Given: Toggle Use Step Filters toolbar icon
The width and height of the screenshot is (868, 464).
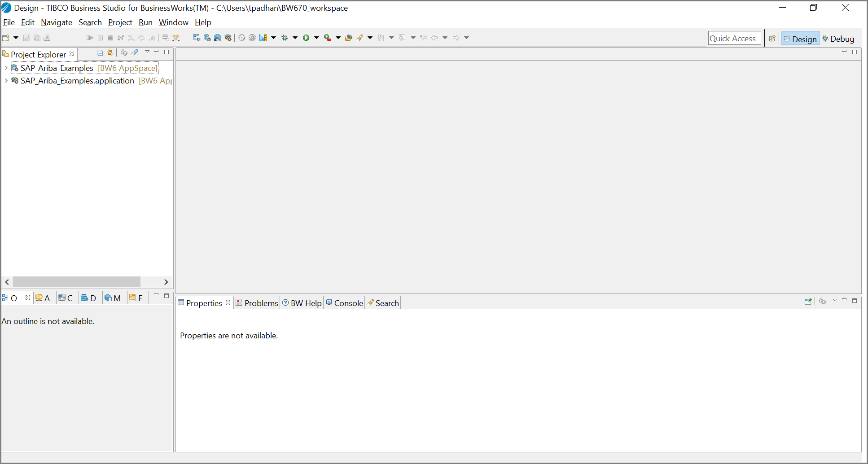Looking at the screenshot, I should tap(176, 38).
